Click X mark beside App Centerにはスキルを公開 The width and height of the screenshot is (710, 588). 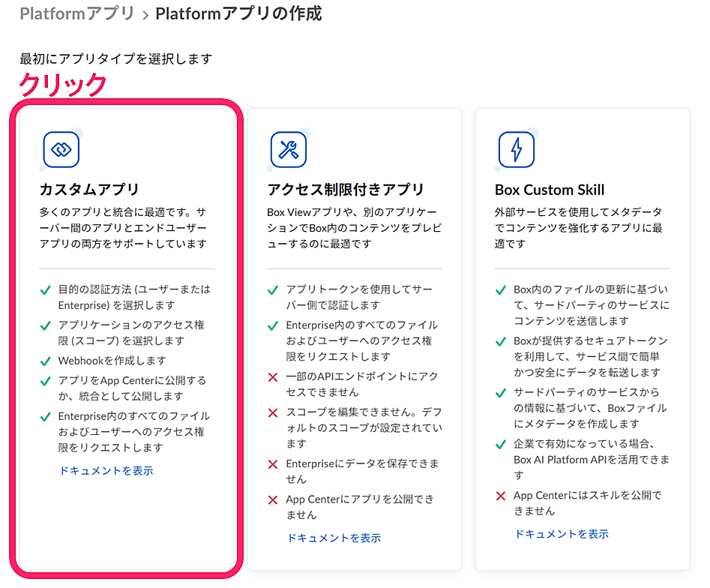(500, 496)
